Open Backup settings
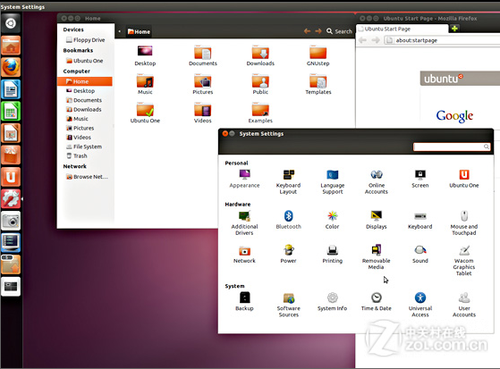The height and width of the screenshot is (369, 500). click(x=244, y=302)
